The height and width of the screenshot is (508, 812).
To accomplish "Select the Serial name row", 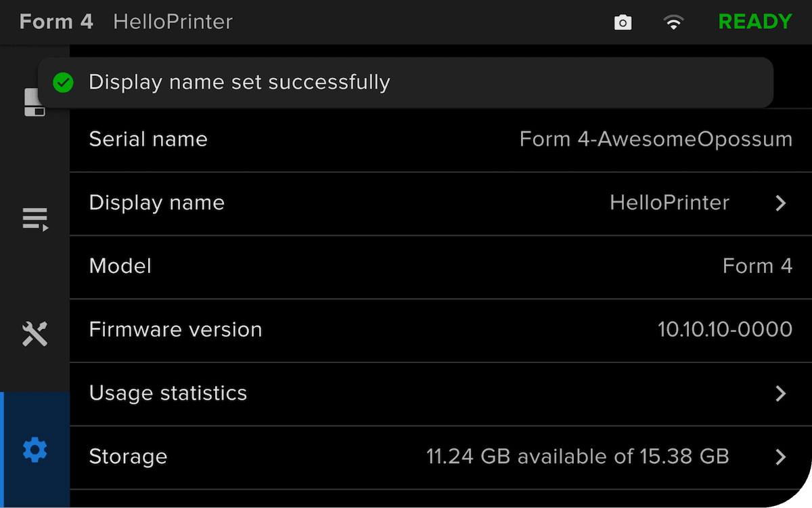I will coord(441,140).
